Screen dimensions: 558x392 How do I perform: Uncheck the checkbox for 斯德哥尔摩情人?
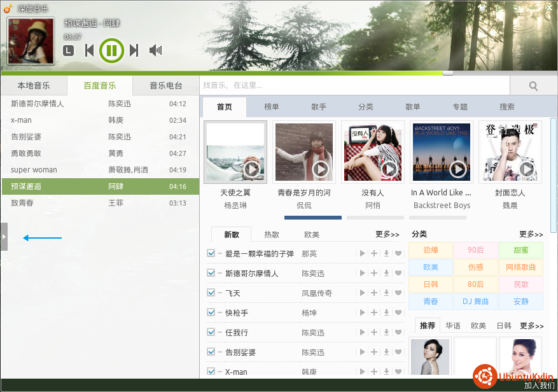tap(211, 273)
